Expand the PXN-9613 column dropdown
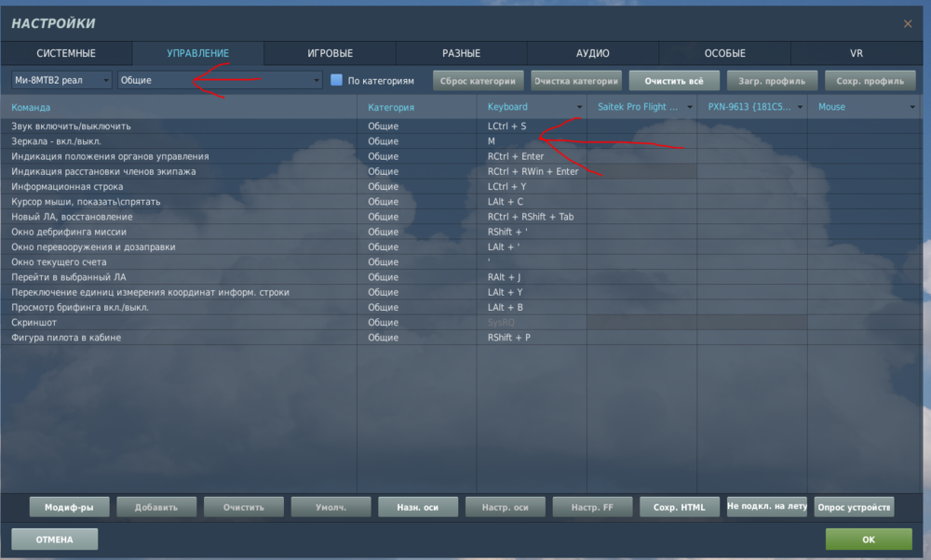Screen dimensions: 931x560 click(800, 107)
